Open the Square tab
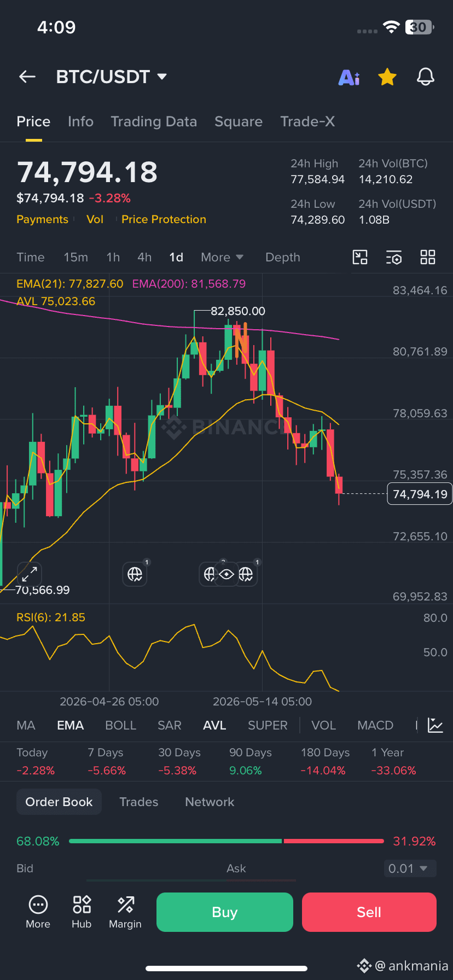 239,121
